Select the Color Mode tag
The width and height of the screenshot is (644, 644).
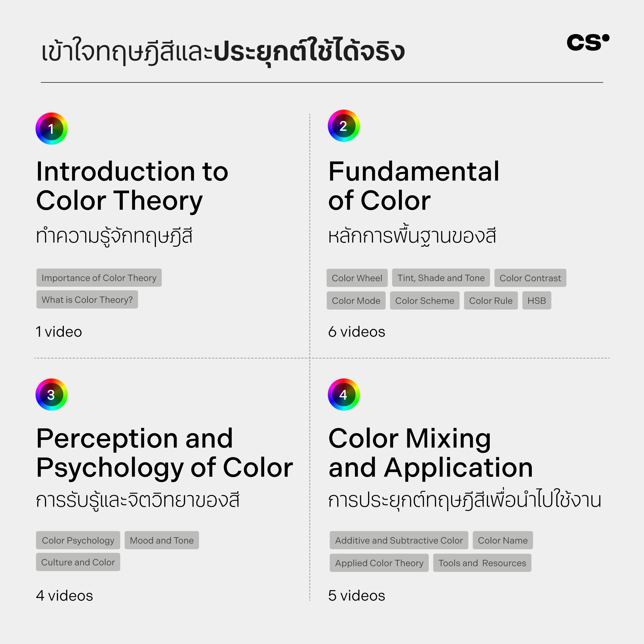[356, 301]
